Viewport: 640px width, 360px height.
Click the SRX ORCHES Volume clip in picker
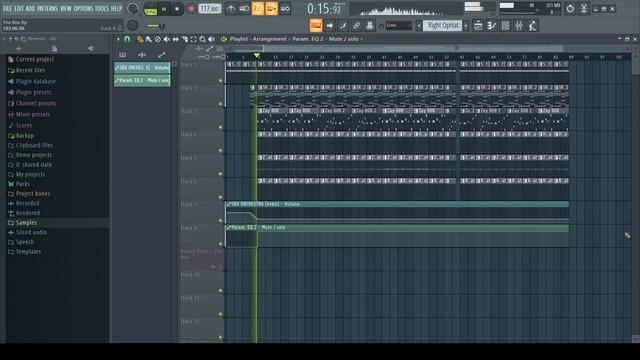point(142,67)
